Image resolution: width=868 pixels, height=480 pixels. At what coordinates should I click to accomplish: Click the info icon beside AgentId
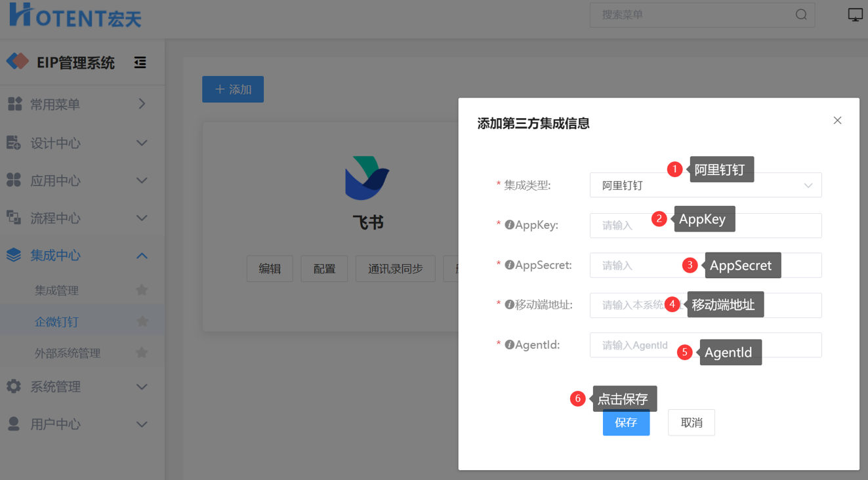pos(509,345)
